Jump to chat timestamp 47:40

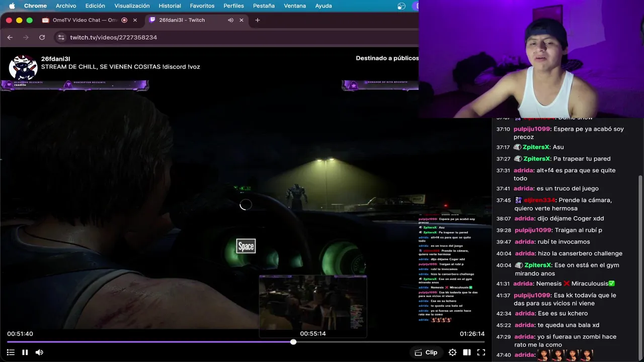pyautogui.click(x=504, y=355)
